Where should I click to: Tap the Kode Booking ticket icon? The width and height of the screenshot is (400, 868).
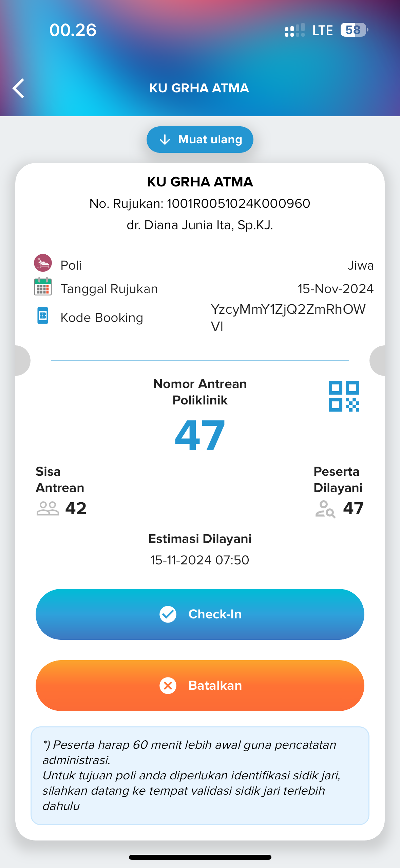(43, 315)
